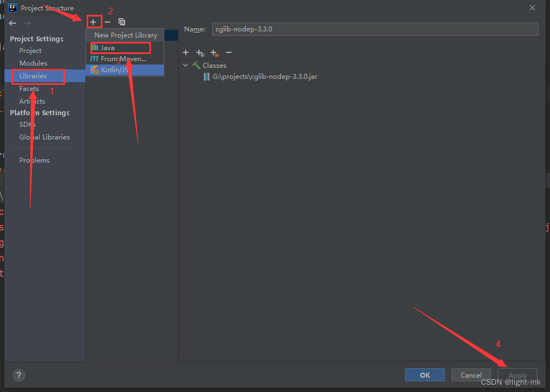This screenshot has height=392, width=550.
Task: Click the plus icon to add library roots
Action: (x=186, y=52)
